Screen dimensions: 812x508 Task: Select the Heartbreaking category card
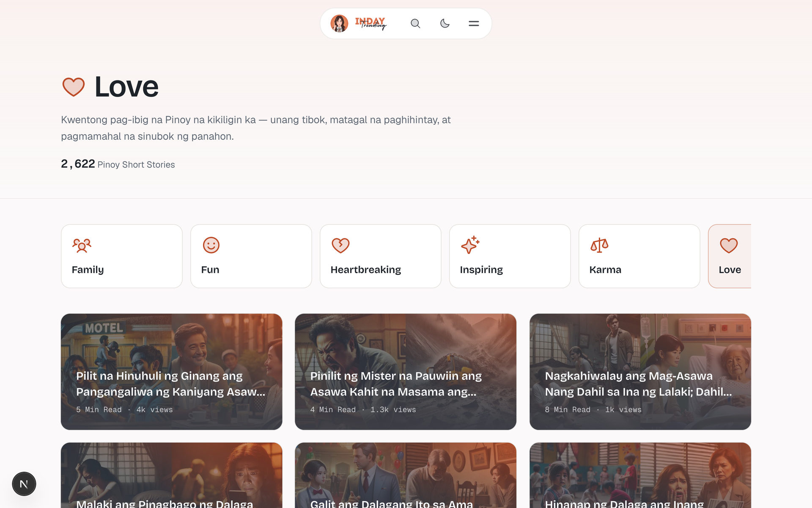[x=381, y=256]
